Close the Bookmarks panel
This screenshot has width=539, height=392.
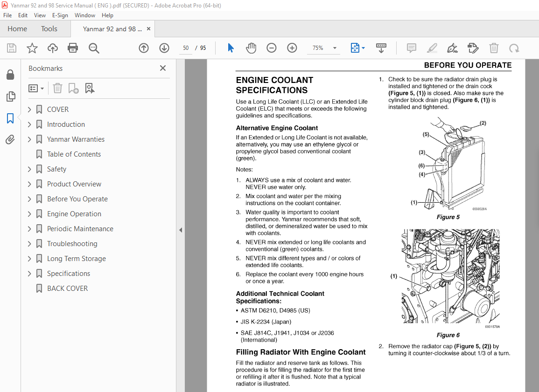pos(163,69)
